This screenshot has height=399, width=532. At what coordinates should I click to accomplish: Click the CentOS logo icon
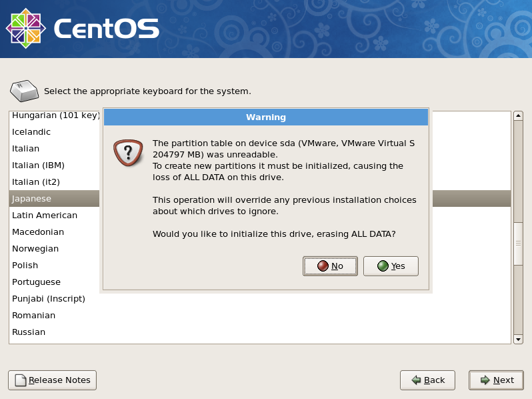26,29
